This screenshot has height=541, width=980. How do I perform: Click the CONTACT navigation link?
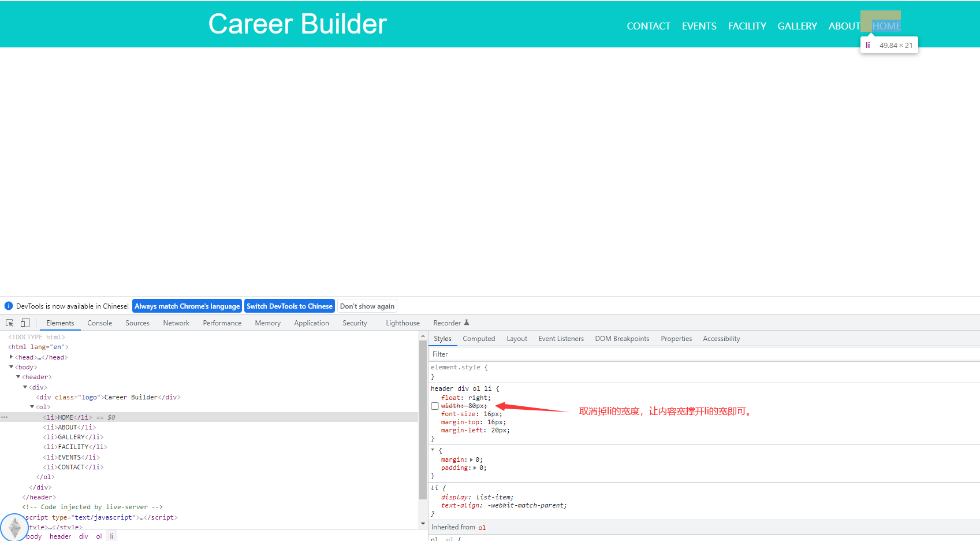[x=649, y=26]
